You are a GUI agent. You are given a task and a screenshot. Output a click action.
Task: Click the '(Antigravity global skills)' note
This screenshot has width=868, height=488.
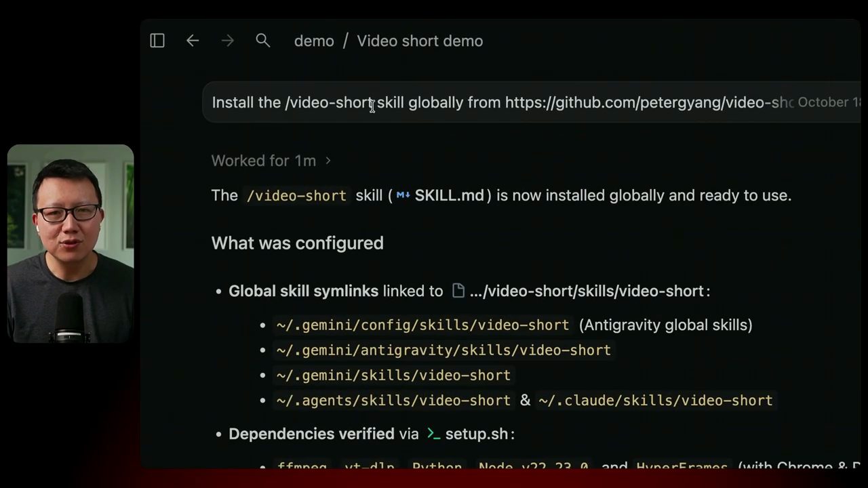click(x=665, y=325)
